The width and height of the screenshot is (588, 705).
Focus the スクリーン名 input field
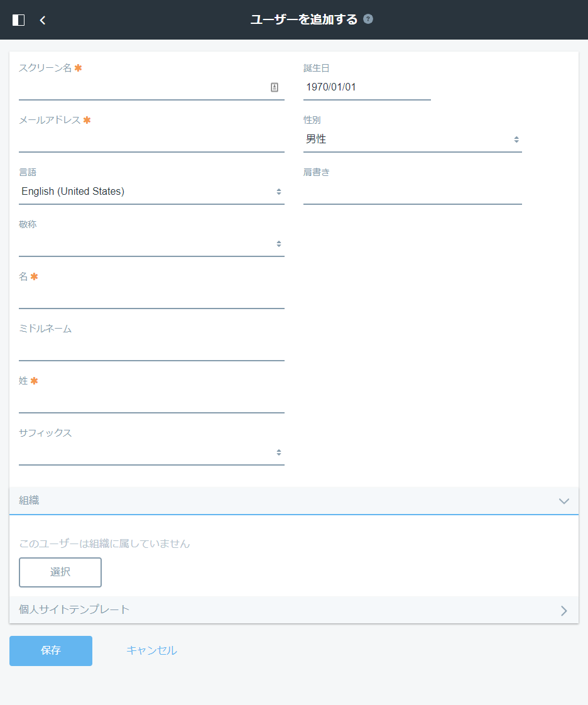point(141,87)
